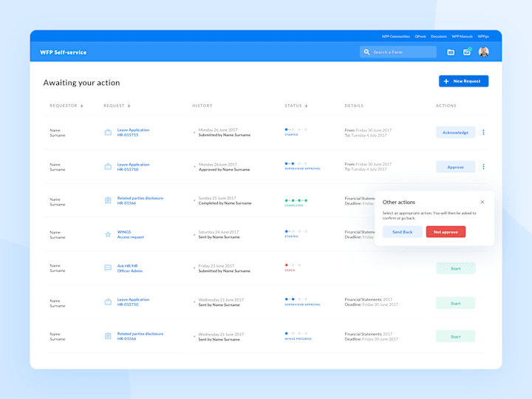Click the New Request button

[463, 81]
